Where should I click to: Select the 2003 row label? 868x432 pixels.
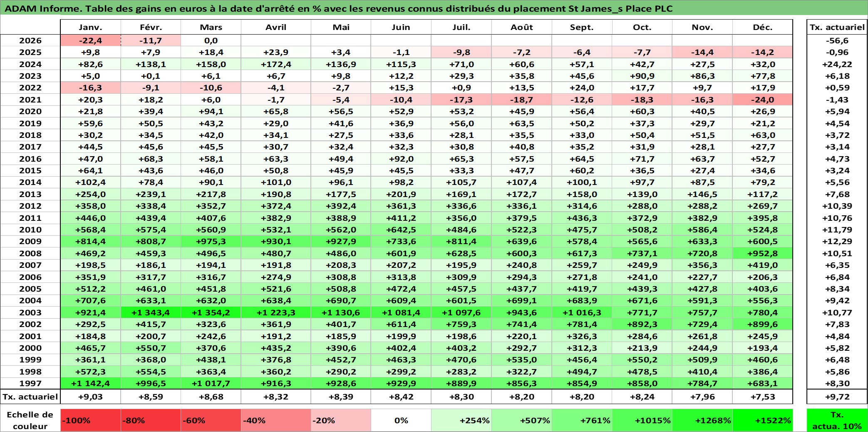click(x=30, y=312)
